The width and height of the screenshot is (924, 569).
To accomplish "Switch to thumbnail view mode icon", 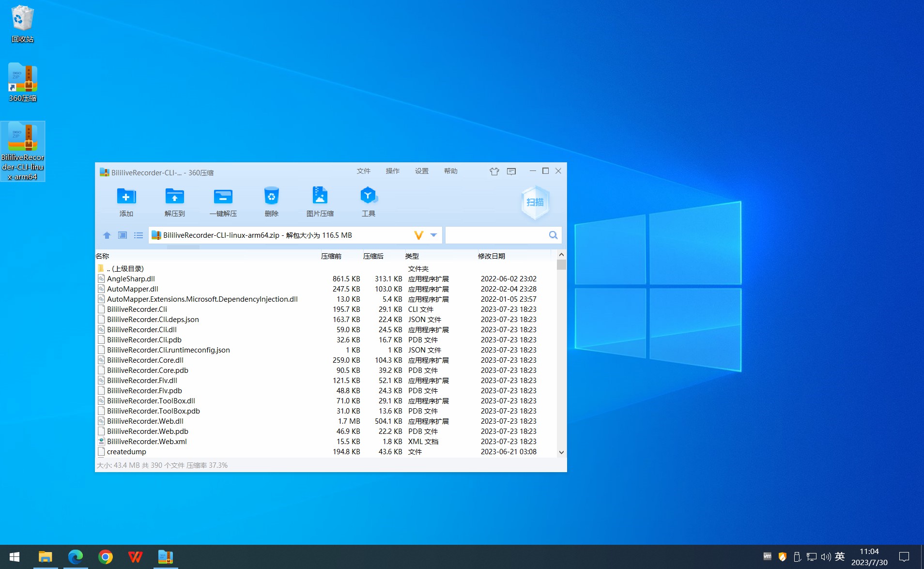I will [x=123, y=235].
